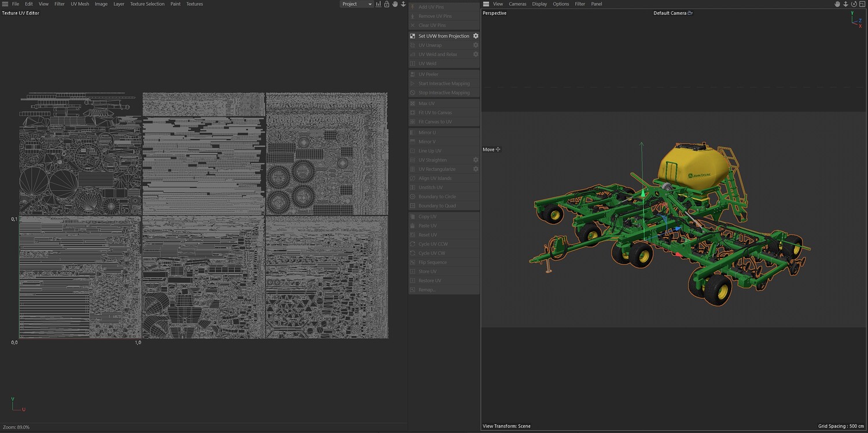Click the Remap... command
The height and width of the screenshot is (433, 868).
pyautogui.click(x=444, y=289)
